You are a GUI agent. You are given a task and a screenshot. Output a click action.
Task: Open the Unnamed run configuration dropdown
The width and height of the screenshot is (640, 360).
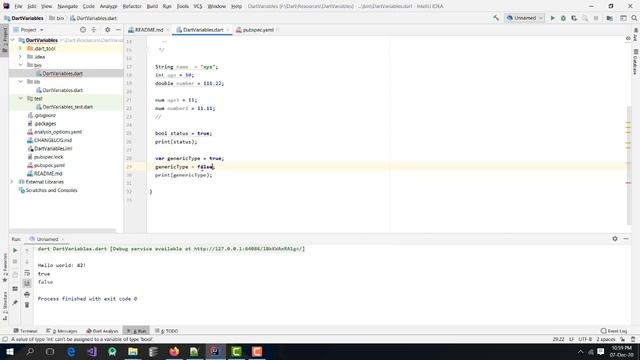pyautogui.click(x=524, y=18)
